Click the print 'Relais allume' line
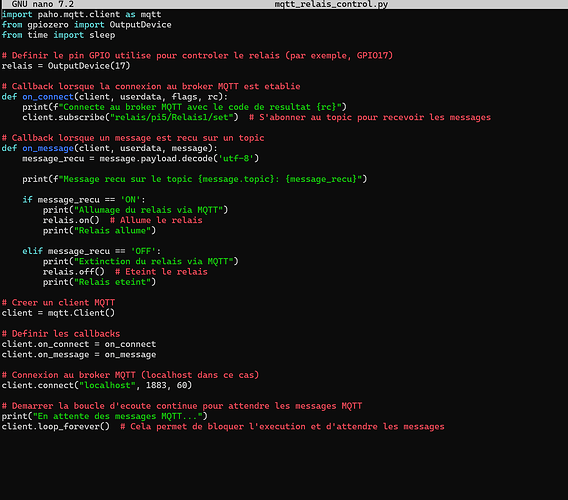568x500 pixels. 99,231
